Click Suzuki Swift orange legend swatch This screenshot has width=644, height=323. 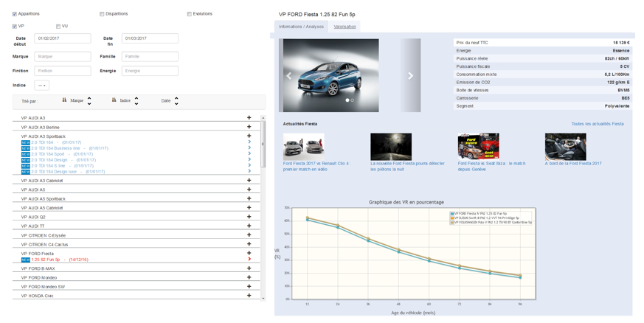coord(452,218)
